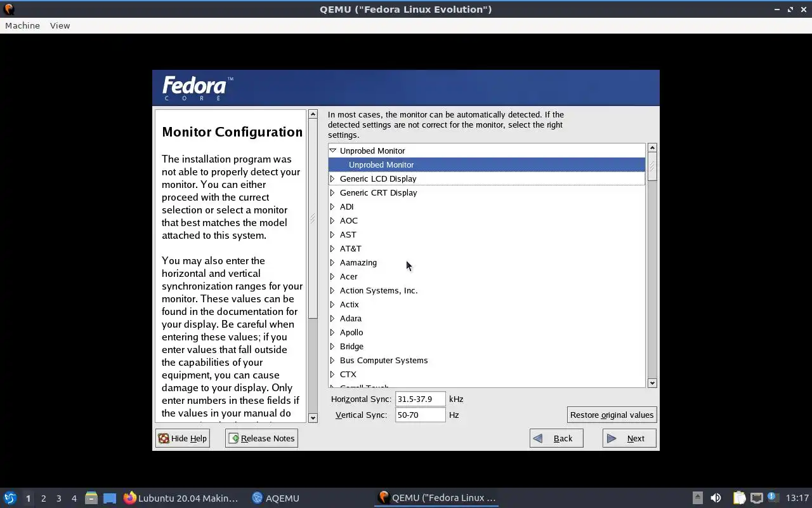Click the Horizontal Sync input field

(420, 399)
